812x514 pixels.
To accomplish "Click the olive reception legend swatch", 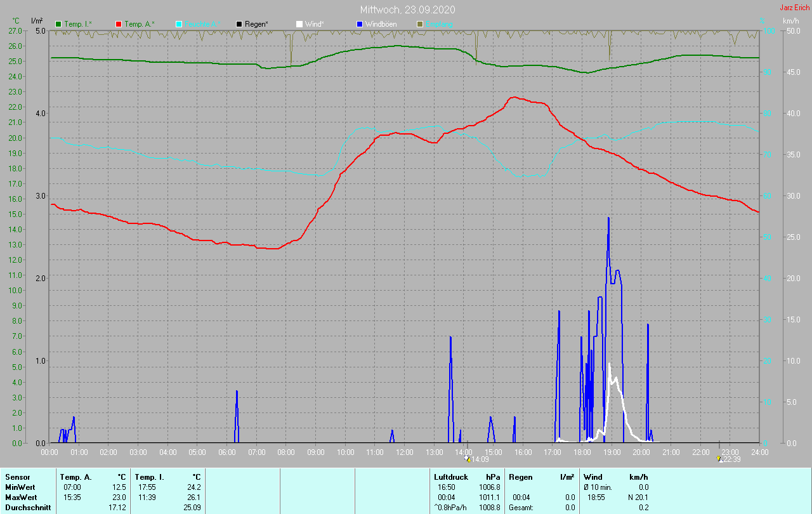I will [x=420, y=24].
